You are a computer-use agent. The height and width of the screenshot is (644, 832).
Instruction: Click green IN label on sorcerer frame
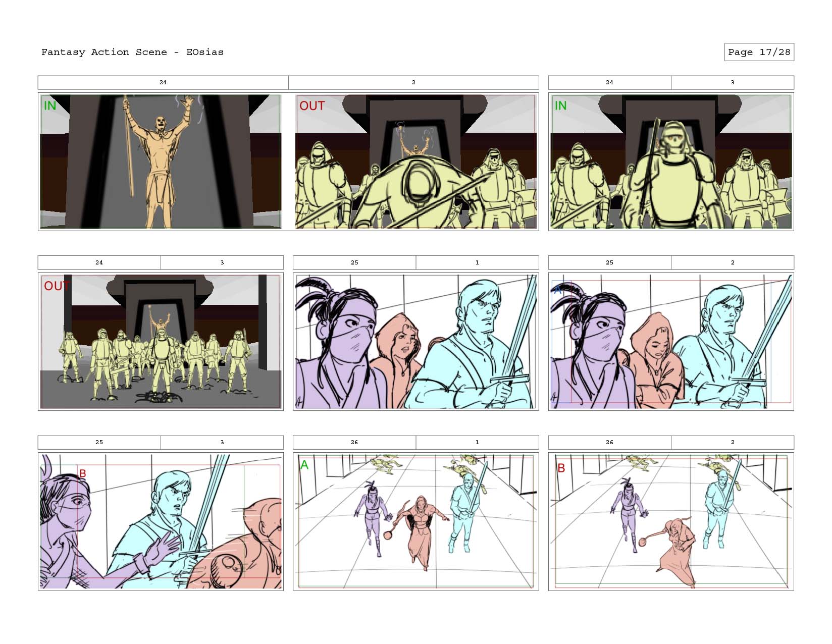[50, 106]
